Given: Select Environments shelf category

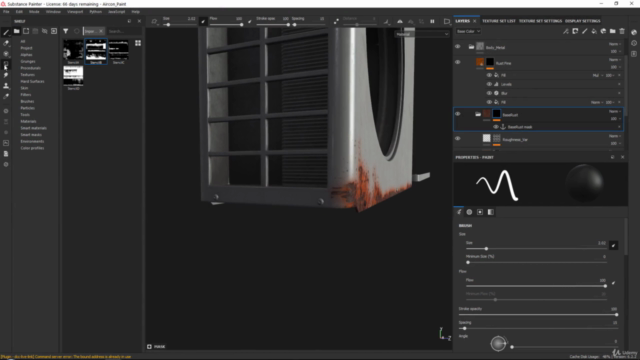Looking at the screenshot, I should coord(32,141).
